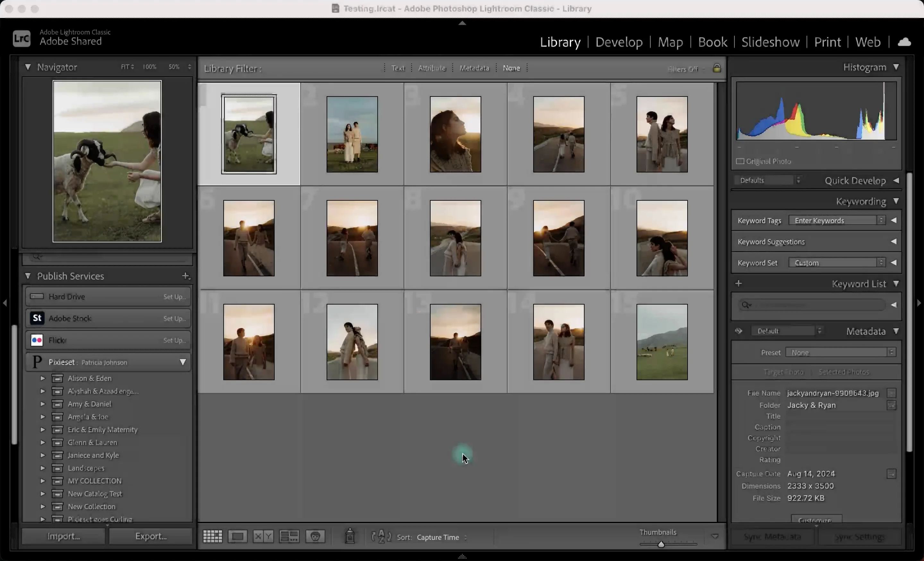Select the Painter spray can tool
Viewport: 924px width, 561px height.
coord(350,536)
